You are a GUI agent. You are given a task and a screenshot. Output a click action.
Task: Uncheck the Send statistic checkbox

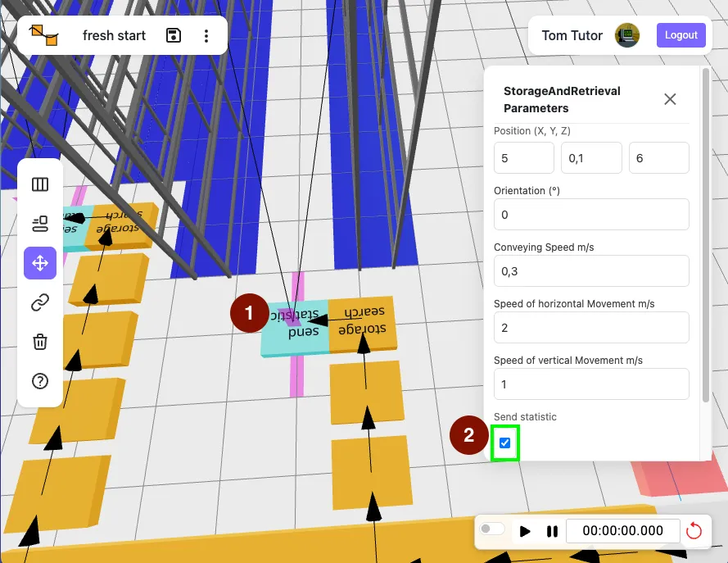click(x=504, y=443)
